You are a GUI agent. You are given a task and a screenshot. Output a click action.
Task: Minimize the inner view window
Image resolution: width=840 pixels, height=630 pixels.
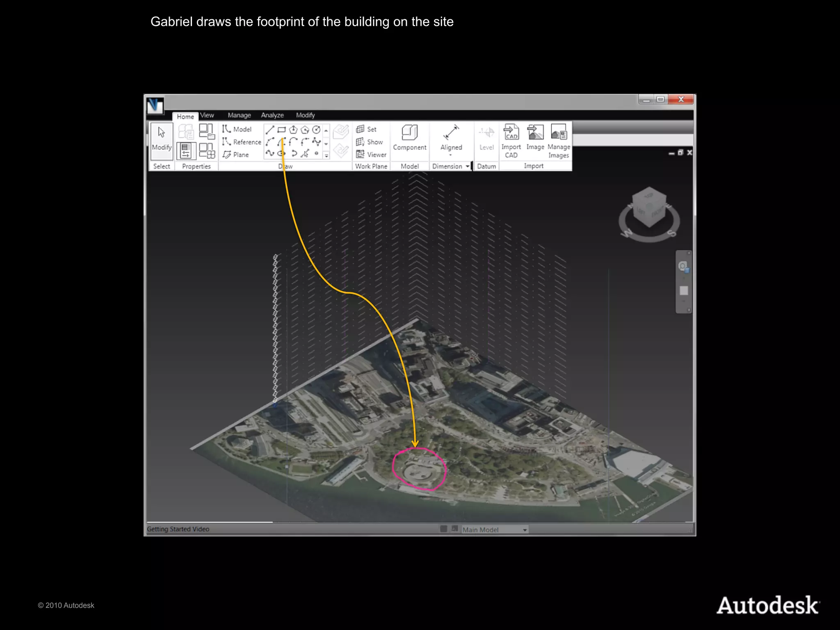[x=671, y=153]
